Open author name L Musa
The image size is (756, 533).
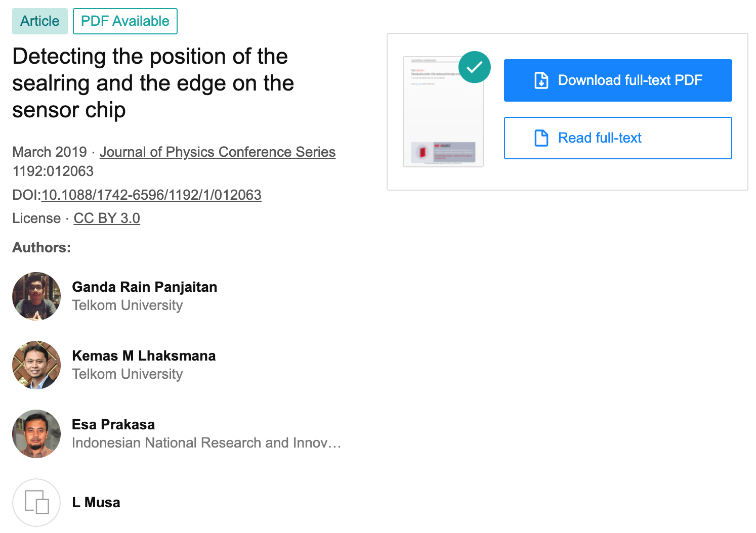click(96, 502)
